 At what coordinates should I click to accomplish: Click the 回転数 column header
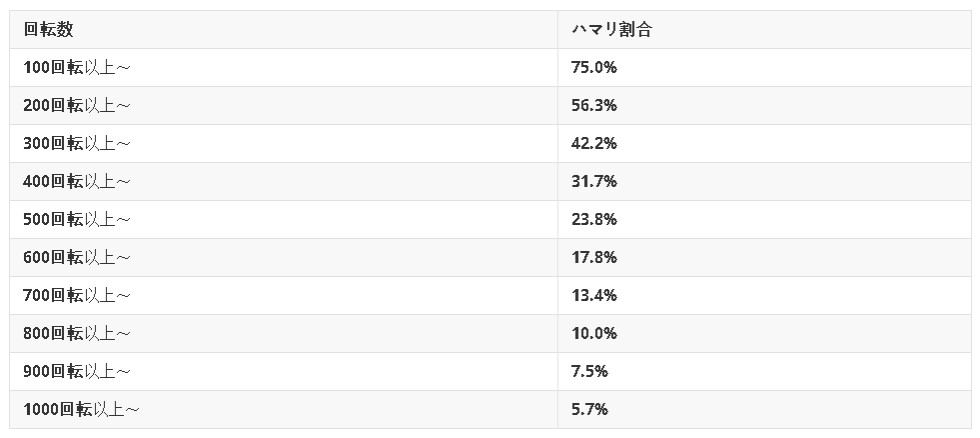(x=48, y=29)
